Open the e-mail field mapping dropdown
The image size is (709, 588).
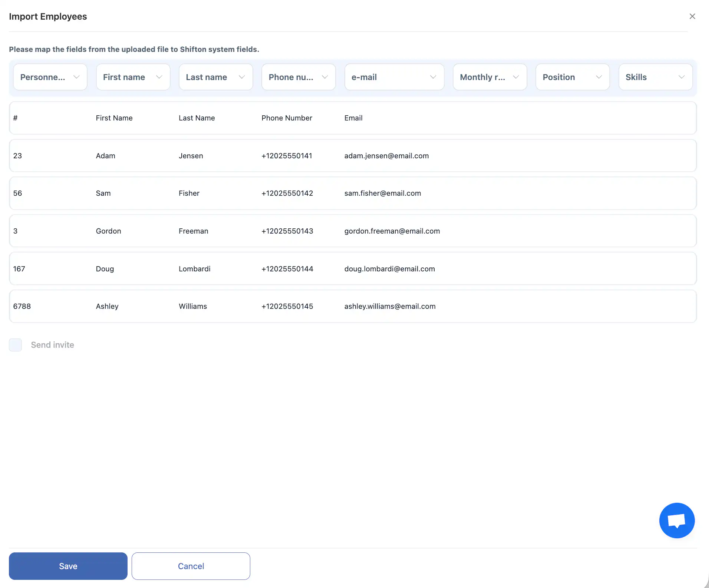coord(394,77)
